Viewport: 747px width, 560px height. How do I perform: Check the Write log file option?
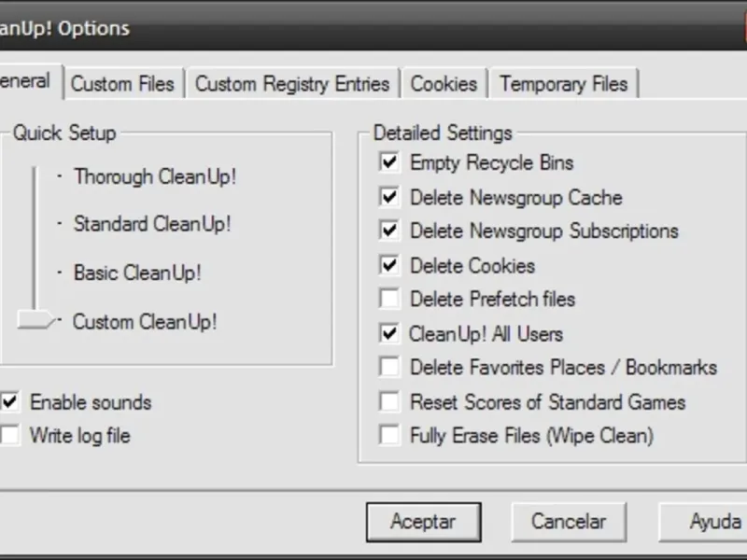coord(10,435)
